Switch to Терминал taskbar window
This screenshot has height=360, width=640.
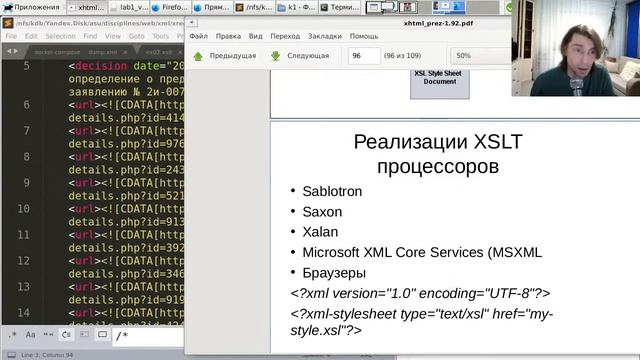point(340,7)
